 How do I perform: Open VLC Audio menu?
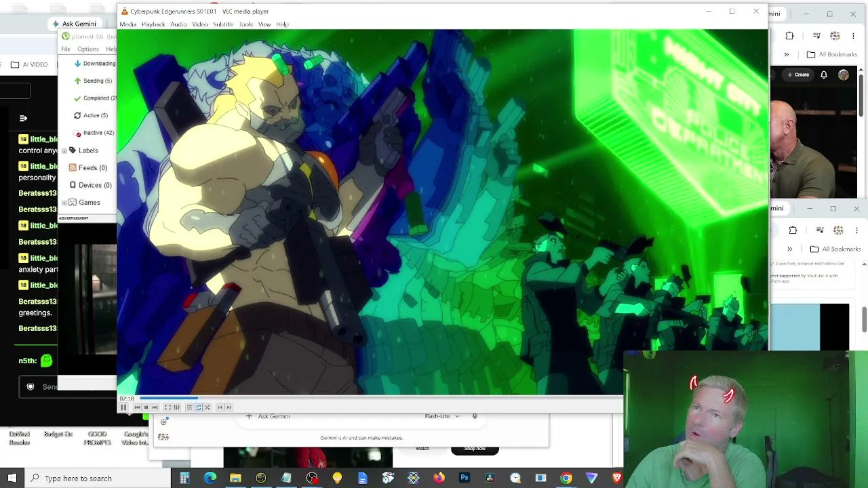[x=178, y=24]
